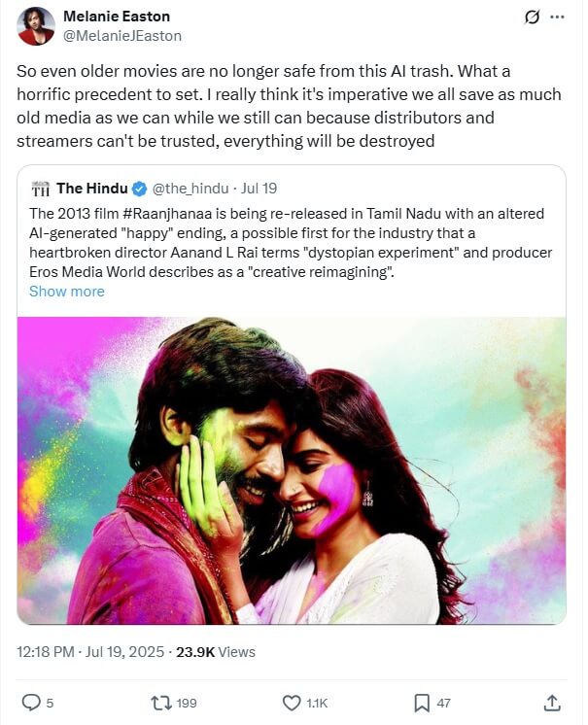Open The Hindu's profile name link
The height and width of the screenshot is (725, 588).
click(x=91, y=189)
